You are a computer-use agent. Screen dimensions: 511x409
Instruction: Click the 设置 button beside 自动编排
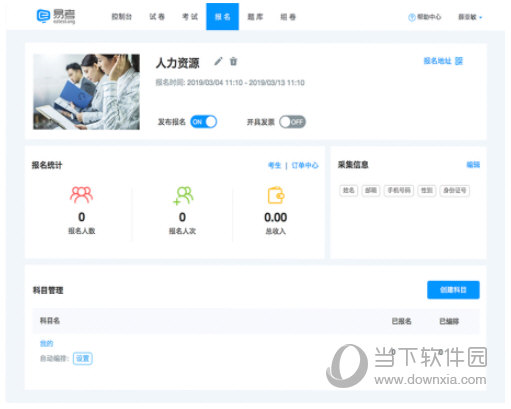coord(83,359)
